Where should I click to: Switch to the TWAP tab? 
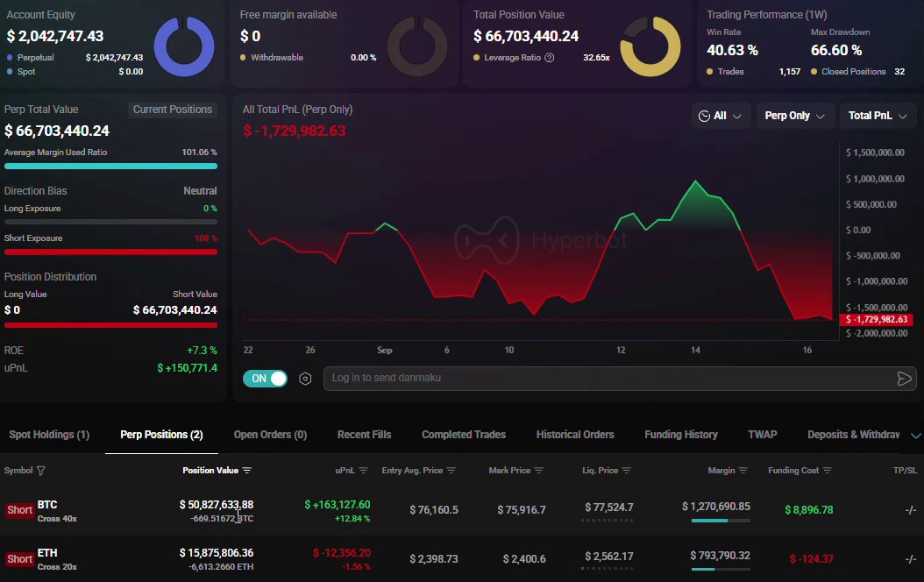tap(763, 435)
